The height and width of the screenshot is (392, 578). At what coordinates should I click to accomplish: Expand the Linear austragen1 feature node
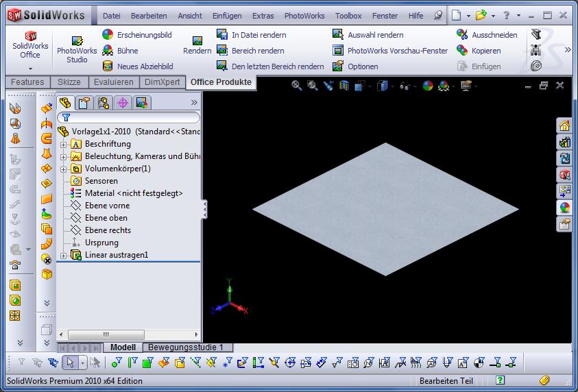[64, 256]
